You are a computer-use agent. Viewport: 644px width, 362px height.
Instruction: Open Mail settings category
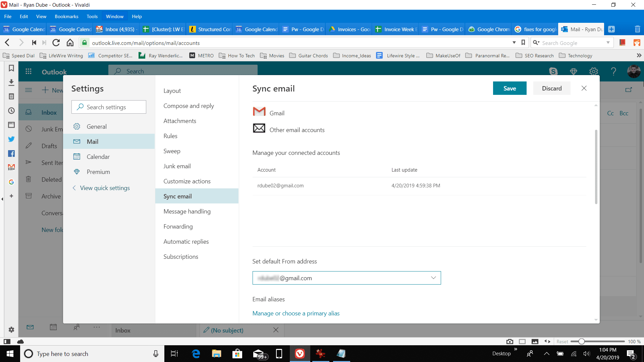(93, 141)
